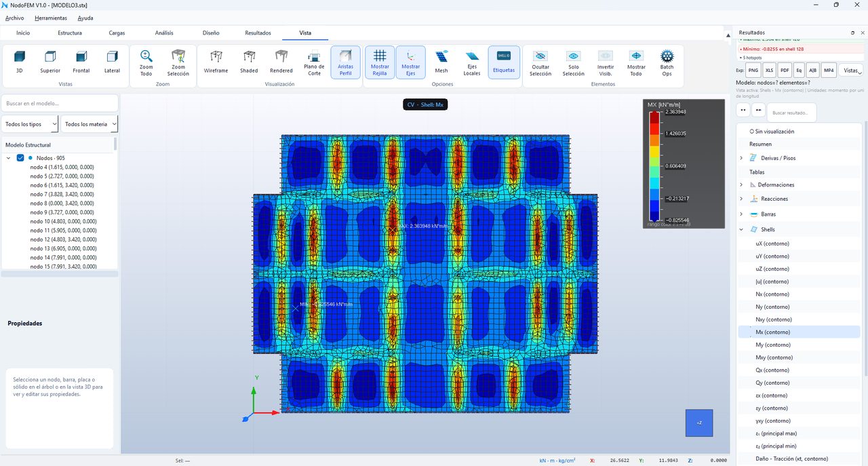Expand the Deformaciones results node
The image size is (868, 466).
pos(741,185)
